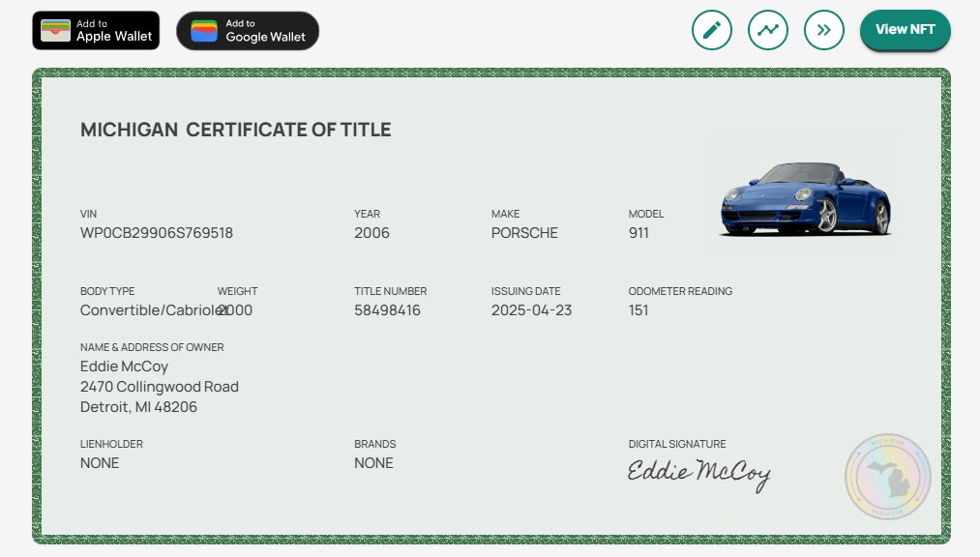Click the Digital Signature label
Viewport: 980px width, 557px height.
click(677, 444)
